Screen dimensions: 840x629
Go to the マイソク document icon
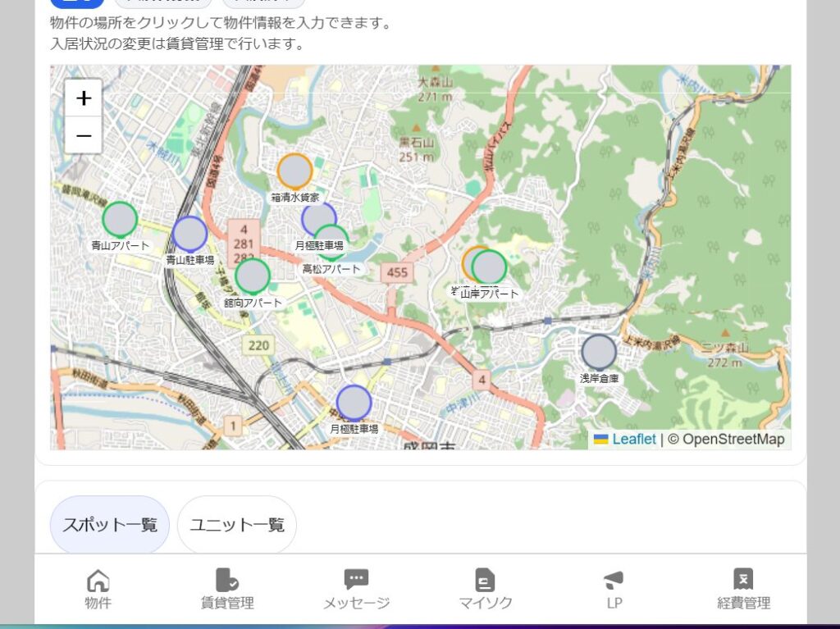point(486,581)
